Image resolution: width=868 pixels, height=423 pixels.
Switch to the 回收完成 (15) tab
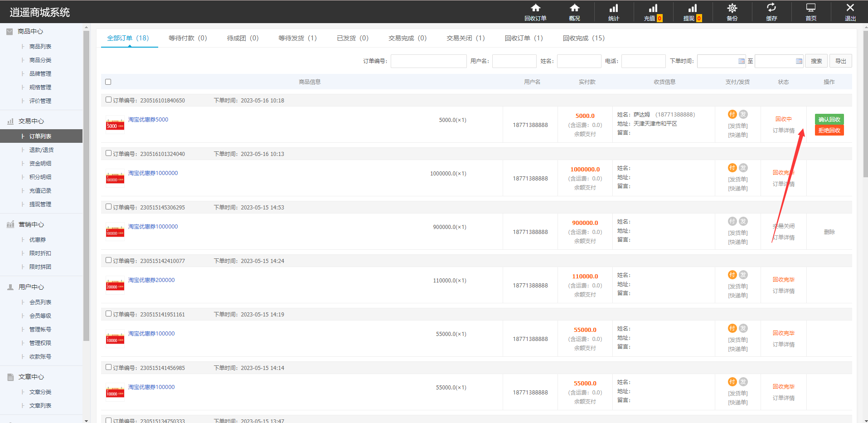coord(583,38)
